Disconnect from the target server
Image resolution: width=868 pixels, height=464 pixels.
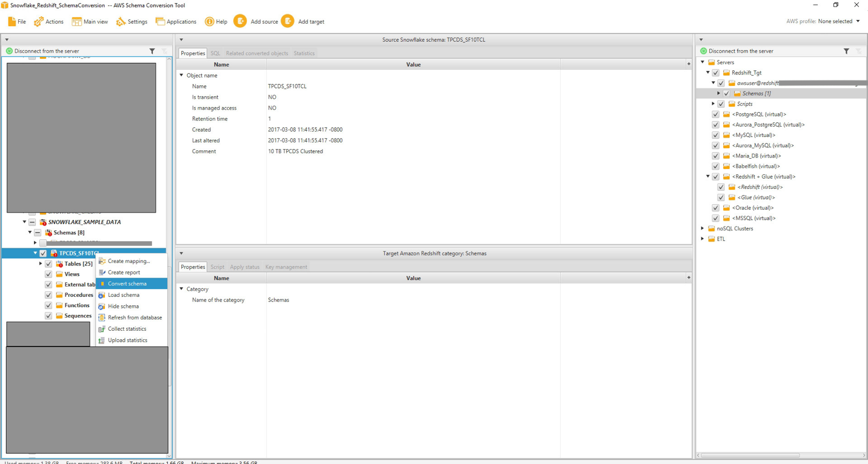coord(736,51)
